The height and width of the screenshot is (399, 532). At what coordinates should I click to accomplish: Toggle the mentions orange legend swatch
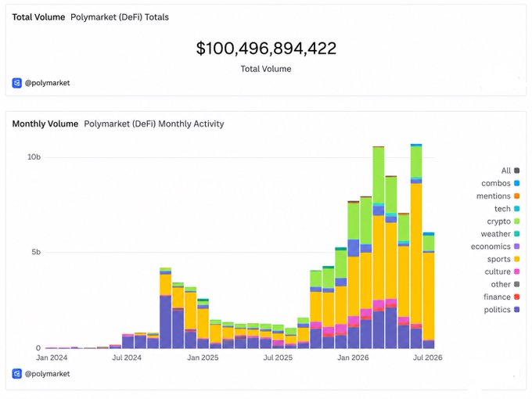click(x=516, y=196)
